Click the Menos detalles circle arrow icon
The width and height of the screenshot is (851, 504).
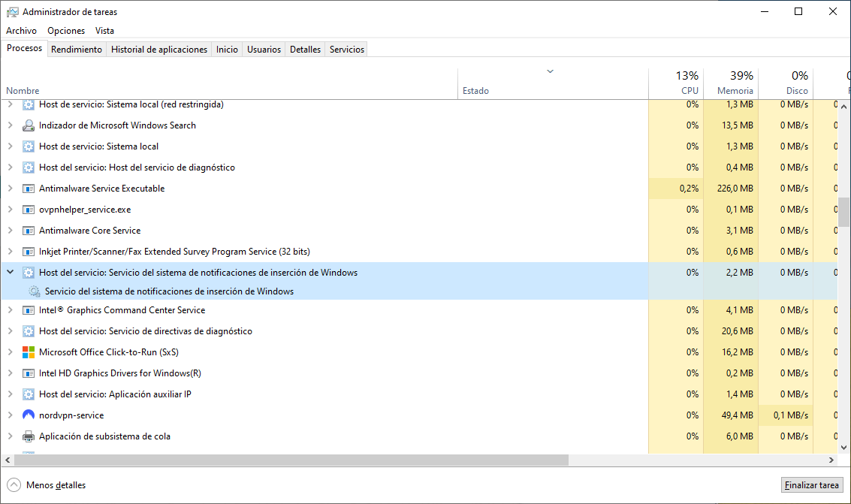point(14,485)
